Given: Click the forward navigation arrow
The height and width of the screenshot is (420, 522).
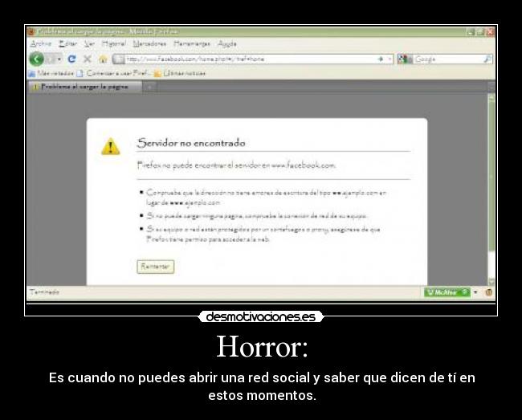Looking at the screenshot, I should [51, 59].
